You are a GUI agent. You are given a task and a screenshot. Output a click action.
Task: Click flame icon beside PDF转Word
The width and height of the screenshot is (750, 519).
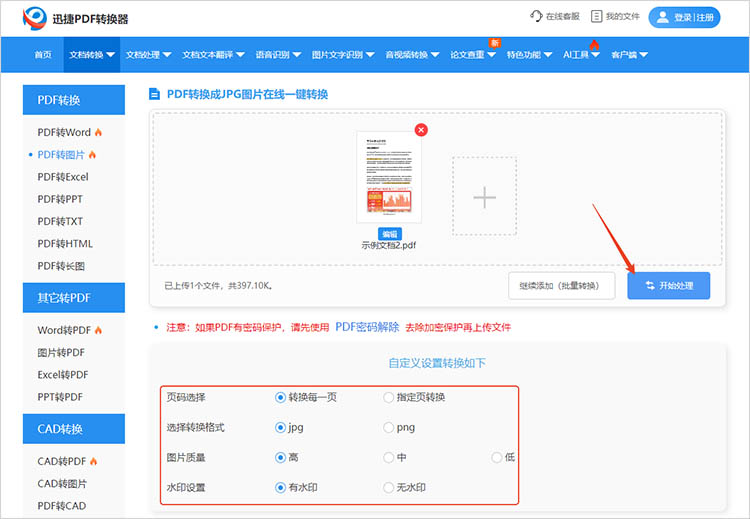[x=98, y=132]
